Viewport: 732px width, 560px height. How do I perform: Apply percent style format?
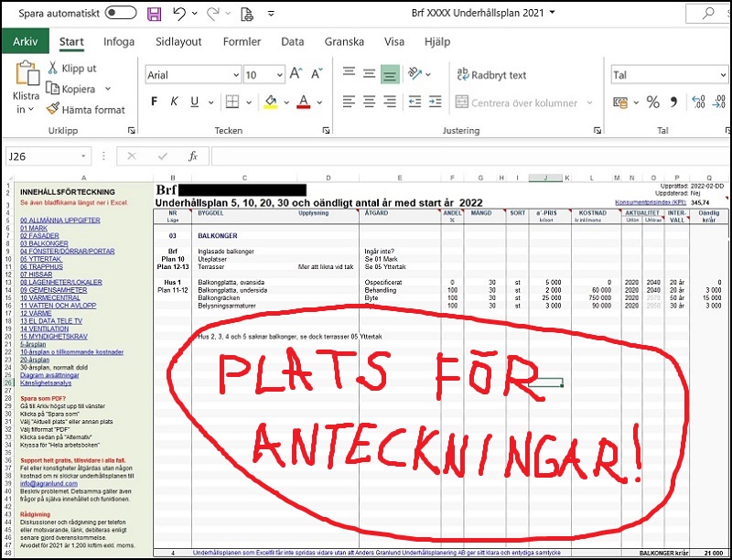click(x=652, y=102)
